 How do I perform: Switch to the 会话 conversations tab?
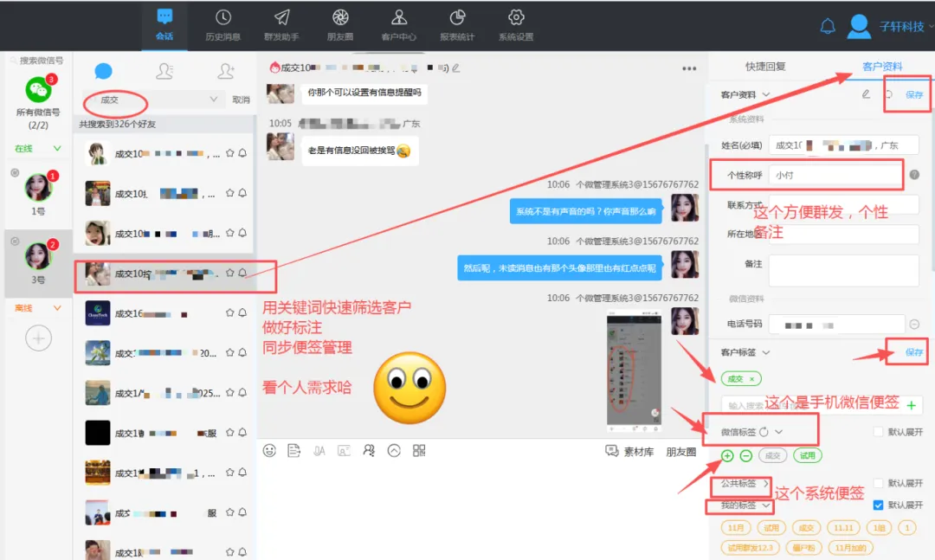coord(164,26)
